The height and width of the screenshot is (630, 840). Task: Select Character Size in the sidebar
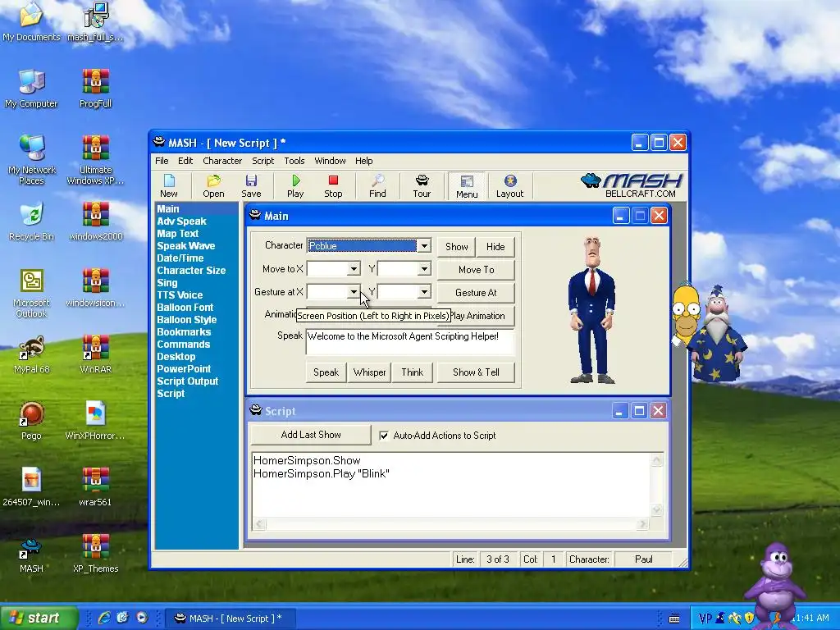point(191,271)
